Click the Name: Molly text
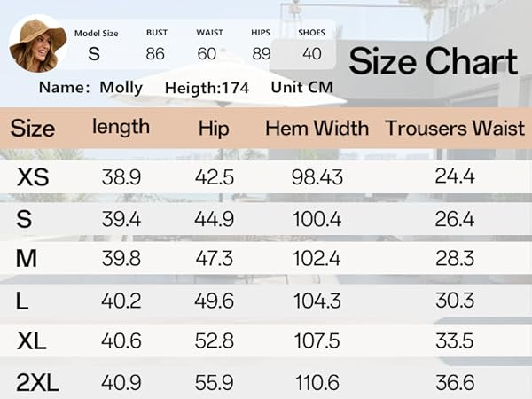The image size is (532, 399). click(91, 88)
